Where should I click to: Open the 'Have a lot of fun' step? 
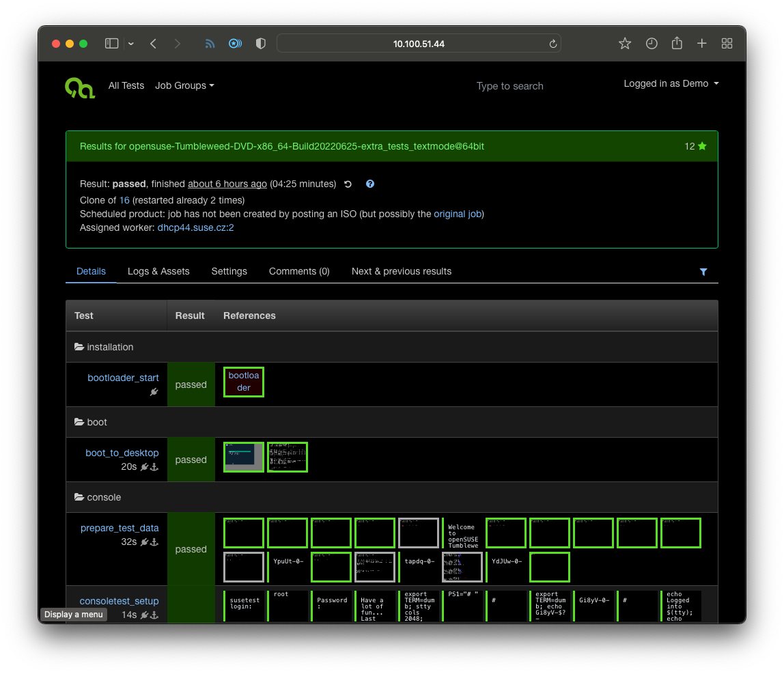click(375, 606)
